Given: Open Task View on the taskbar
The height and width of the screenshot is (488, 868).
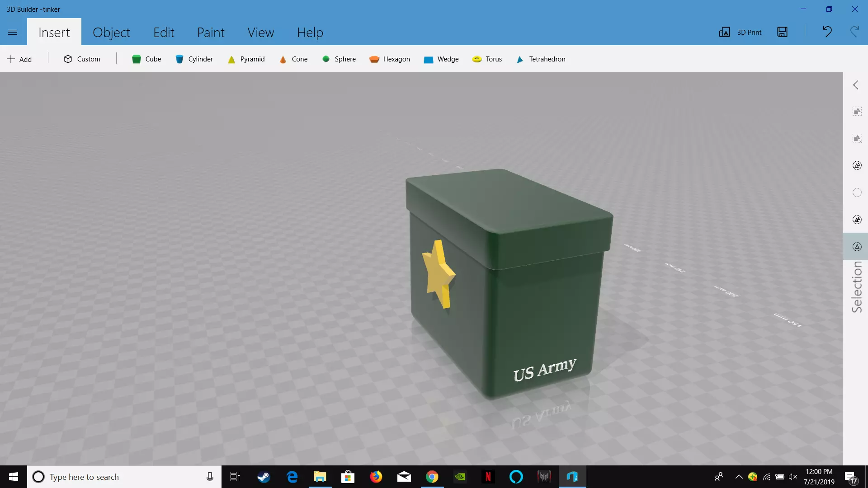Looking at the screenshot, I should (235, 477).
